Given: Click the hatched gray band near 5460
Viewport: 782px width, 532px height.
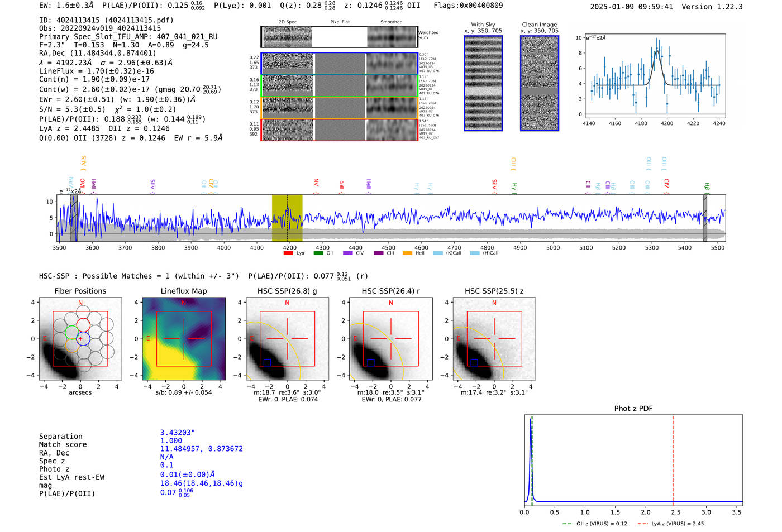Looking at the screenshot, I should [705, 218].
